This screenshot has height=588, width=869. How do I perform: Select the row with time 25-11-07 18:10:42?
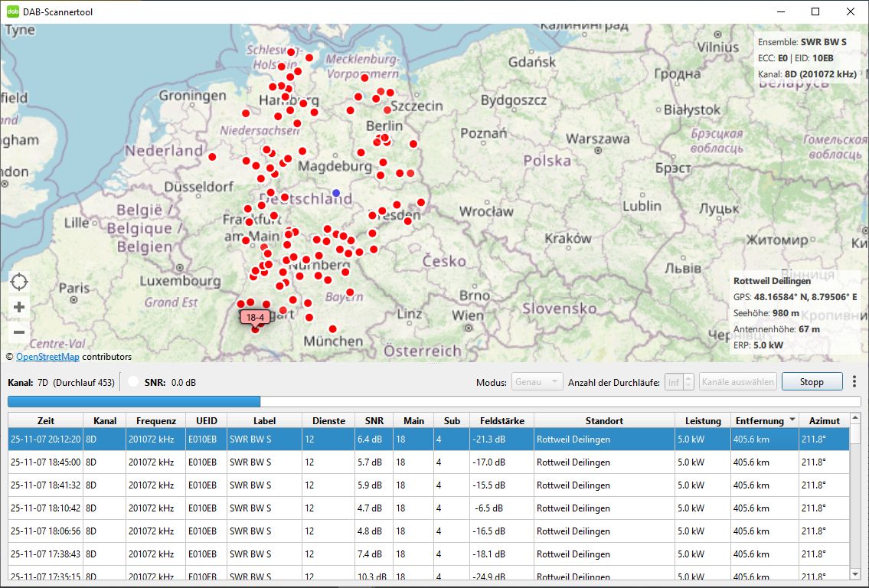(x=44, y=508)
